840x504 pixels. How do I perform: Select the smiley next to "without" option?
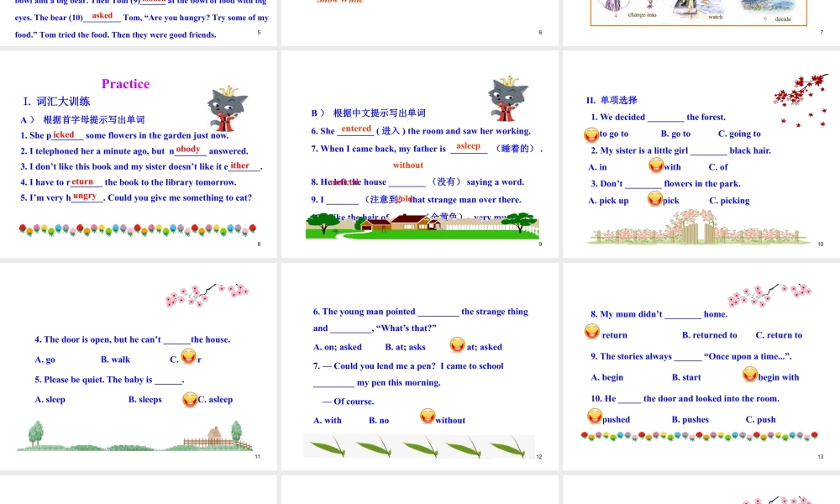click(x=427, y=417)
